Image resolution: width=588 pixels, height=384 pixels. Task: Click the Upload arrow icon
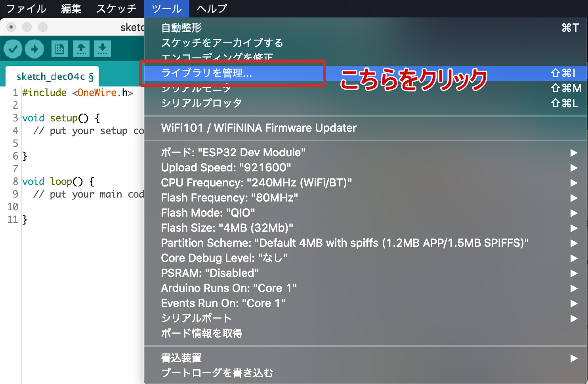coord(34,49)
